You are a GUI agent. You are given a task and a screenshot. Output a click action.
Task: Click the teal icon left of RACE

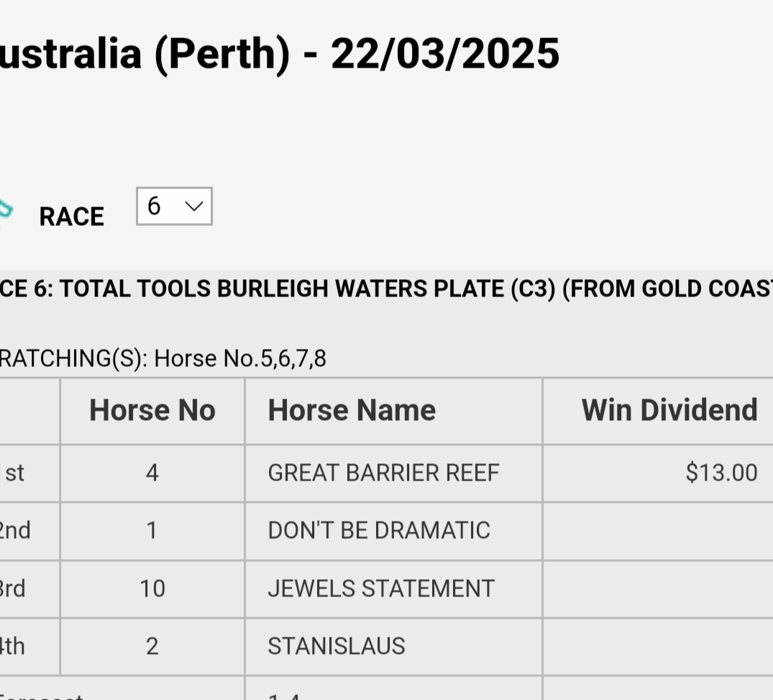5,209
